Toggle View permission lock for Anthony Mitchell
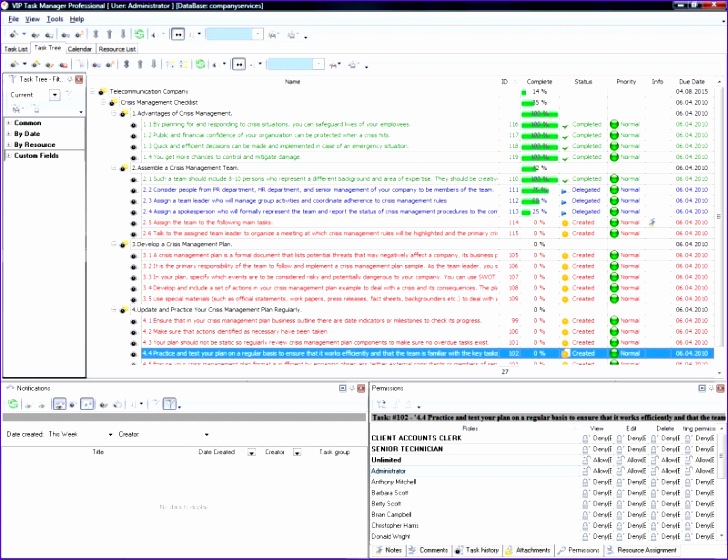This screenshot has width=728, height=560. tap(586, 482)
